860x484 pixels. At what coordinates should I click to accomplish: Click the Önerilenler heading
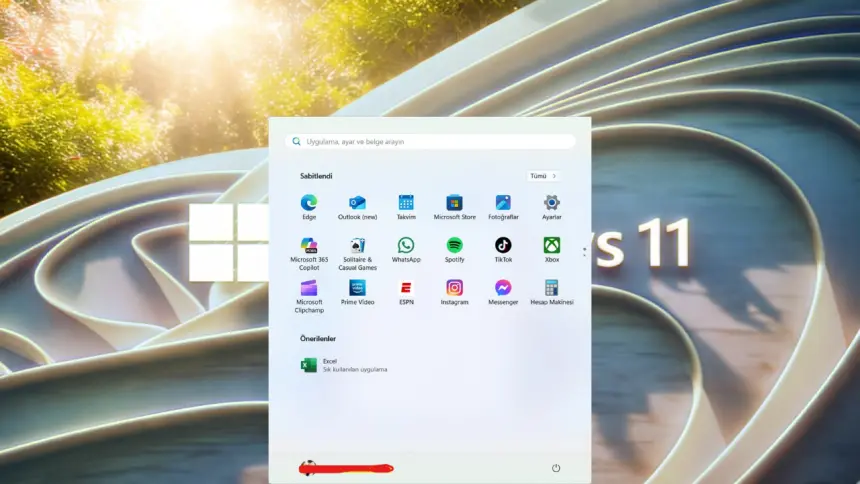click(x=318, y=339)
